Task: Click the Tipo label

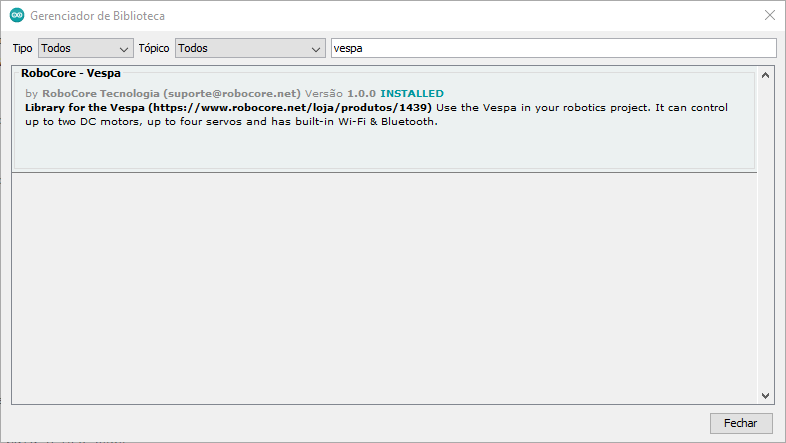Action: 23,48
